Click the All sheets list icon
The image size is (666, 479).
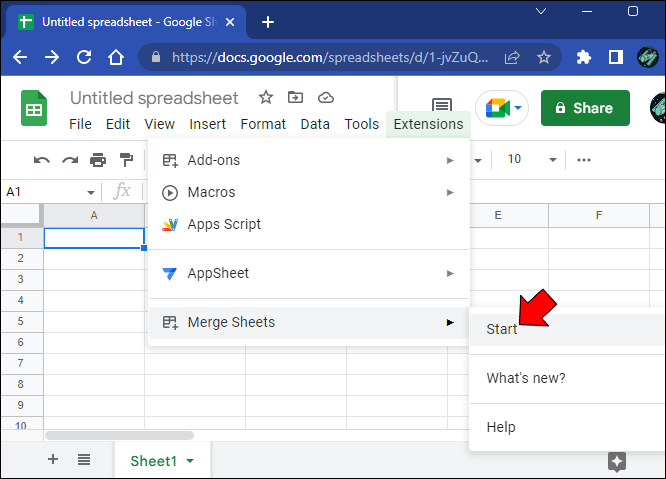[x=84, y=459]
